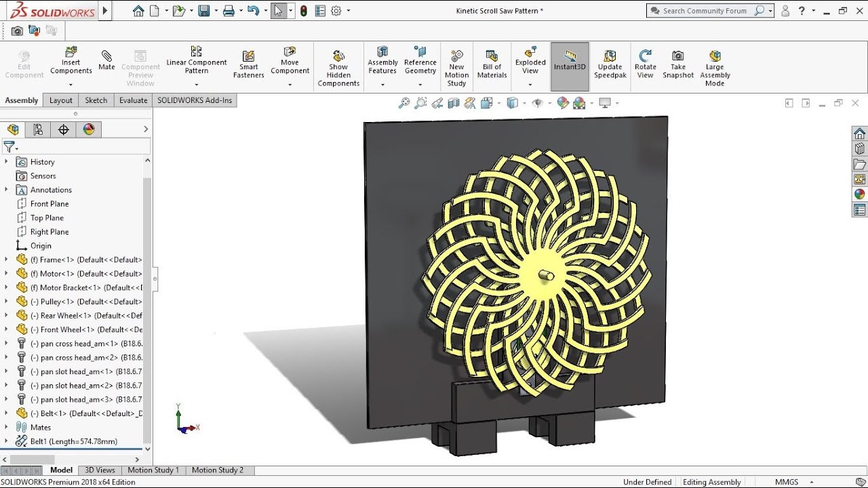868x488 pixels.
Task: Create a New Motion Study
Action: click(x=456, y=68)
